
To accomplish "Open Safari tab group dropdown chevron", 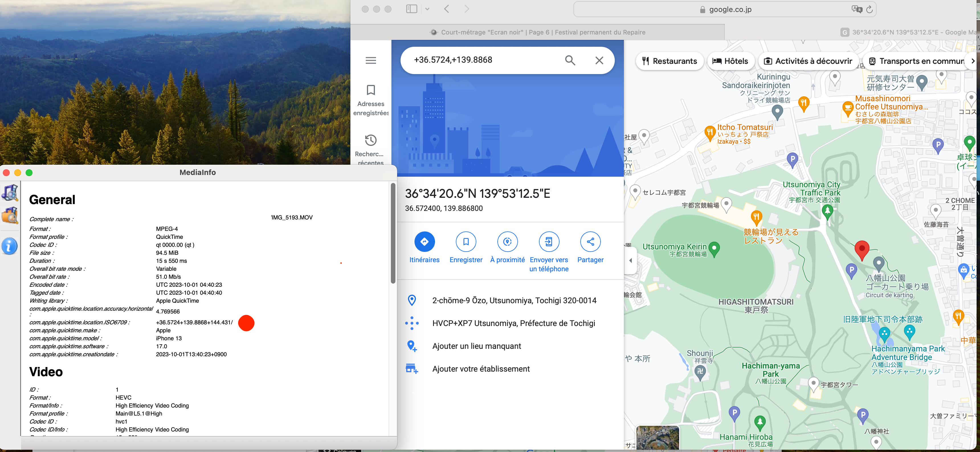I will 427,9.
